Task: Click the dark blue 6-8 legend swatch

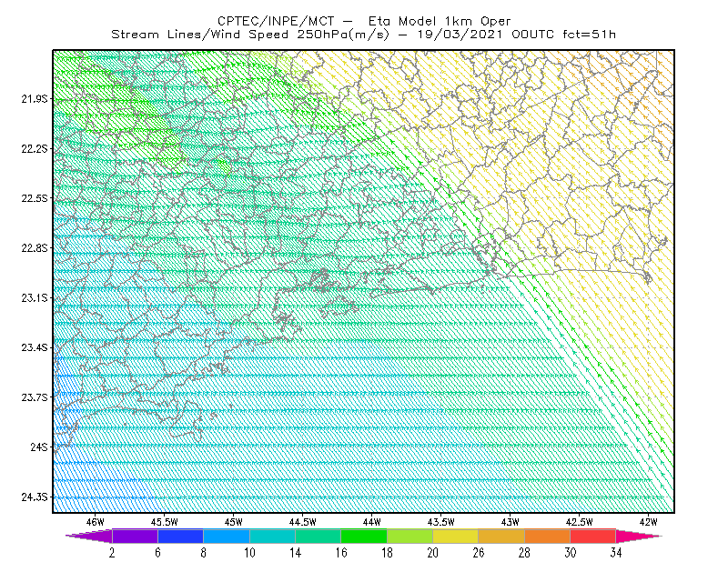Action: point(180,536)
